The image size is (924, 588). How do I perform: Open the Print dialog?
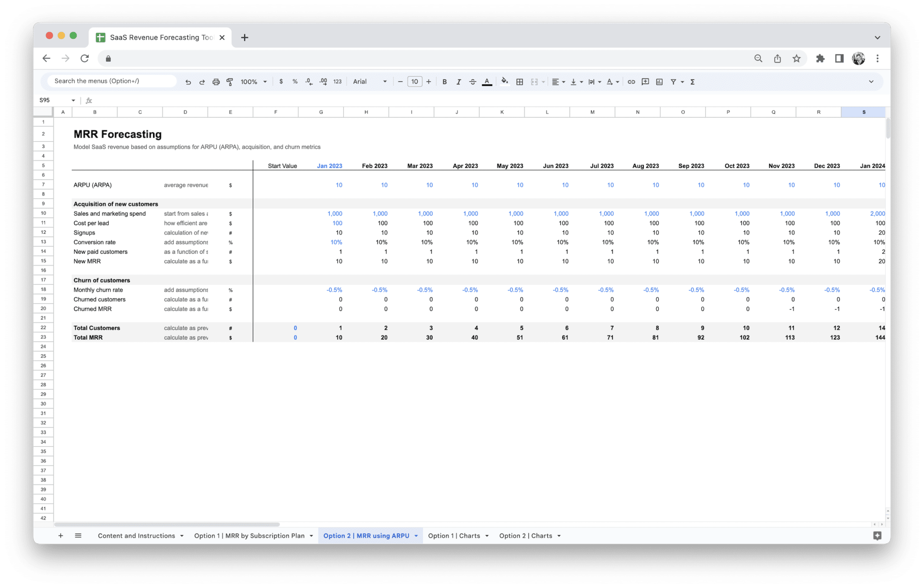pos(216,82)
